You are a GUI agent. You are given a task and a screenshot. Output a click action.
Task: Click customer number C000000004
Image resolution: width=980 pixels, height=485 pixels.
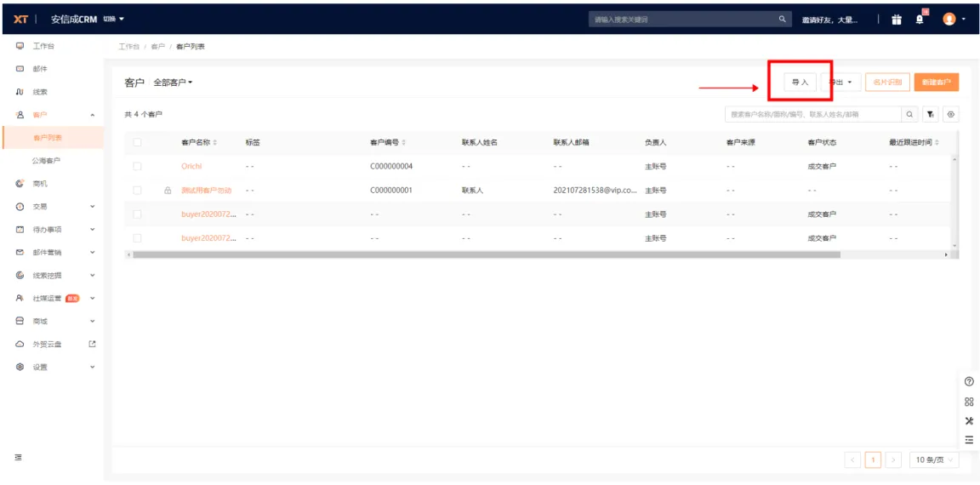click(x=391, y=166)
